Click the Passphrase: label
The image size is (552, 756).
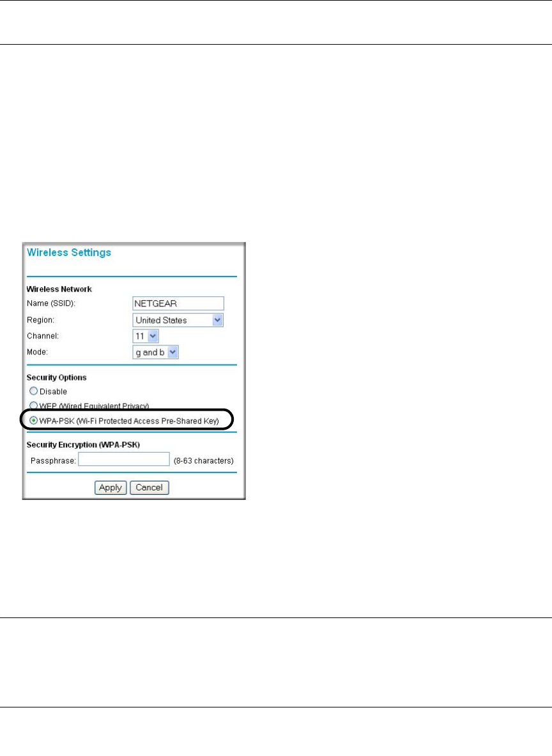pyautogui.click(x=53, y=461)
